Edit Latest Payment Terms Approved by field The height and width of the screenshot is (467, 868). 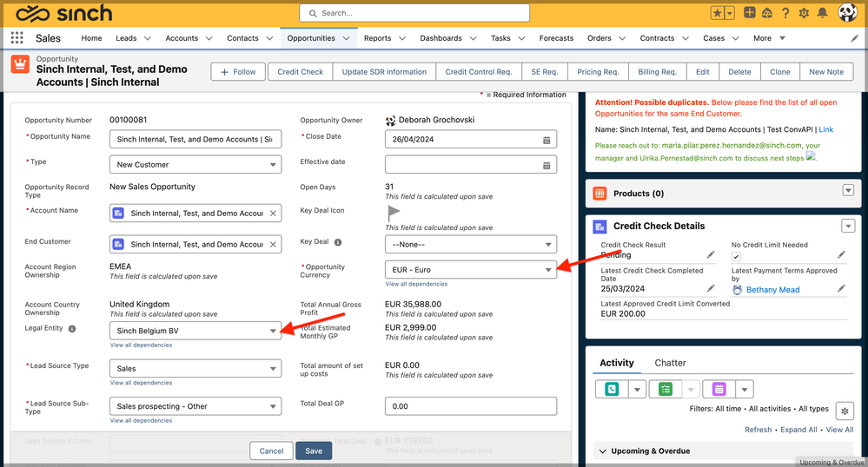[841, 288]
